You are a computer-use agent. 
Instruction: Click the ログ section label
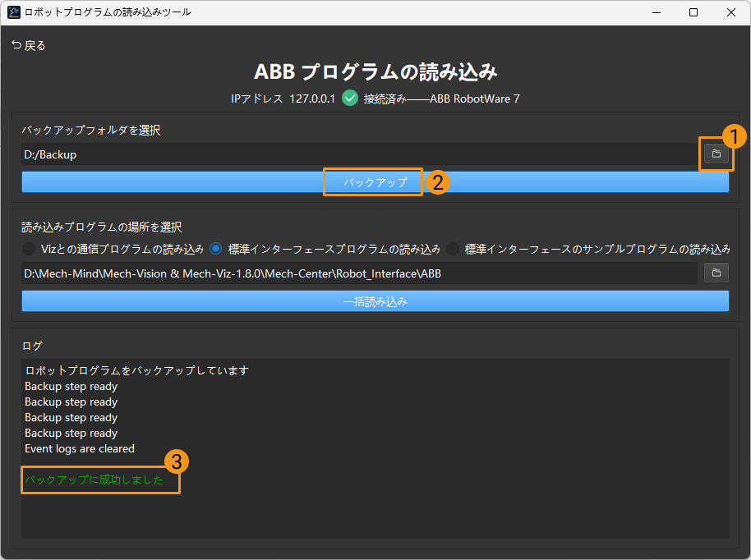click(32, 346)
